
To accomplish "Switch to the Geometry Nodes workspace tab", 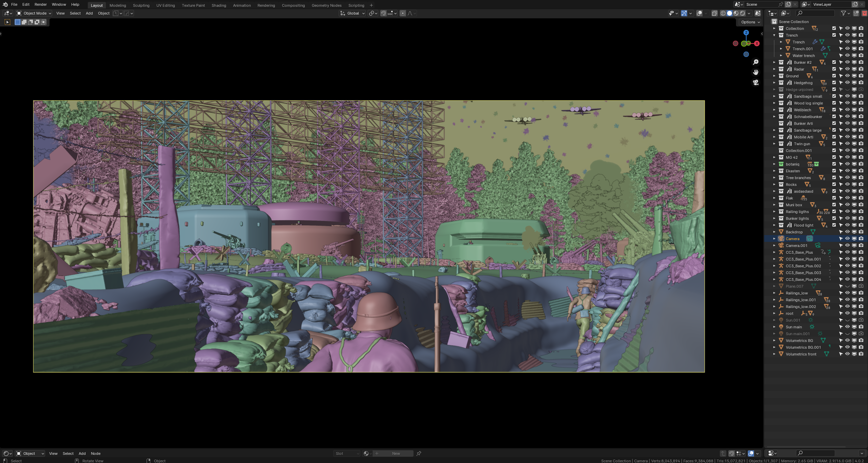I will pos(326,5).
